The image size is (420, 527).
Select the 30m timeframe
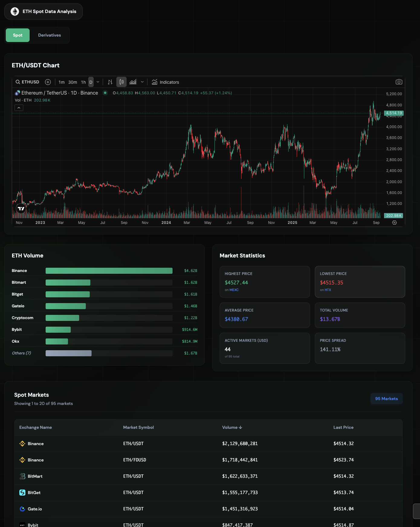[x=73, y=82]
